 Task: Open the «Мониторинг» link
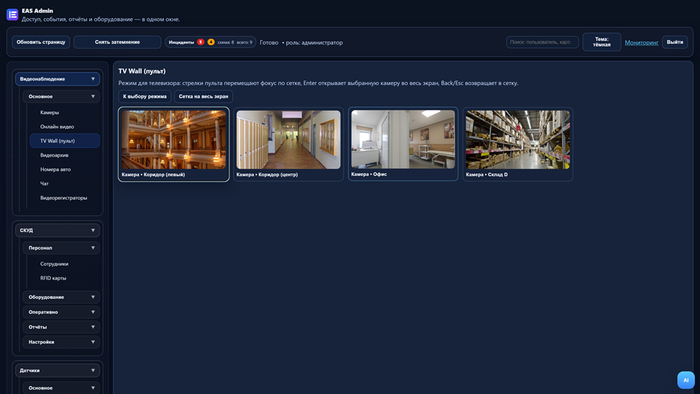click(x=642, y=42)
